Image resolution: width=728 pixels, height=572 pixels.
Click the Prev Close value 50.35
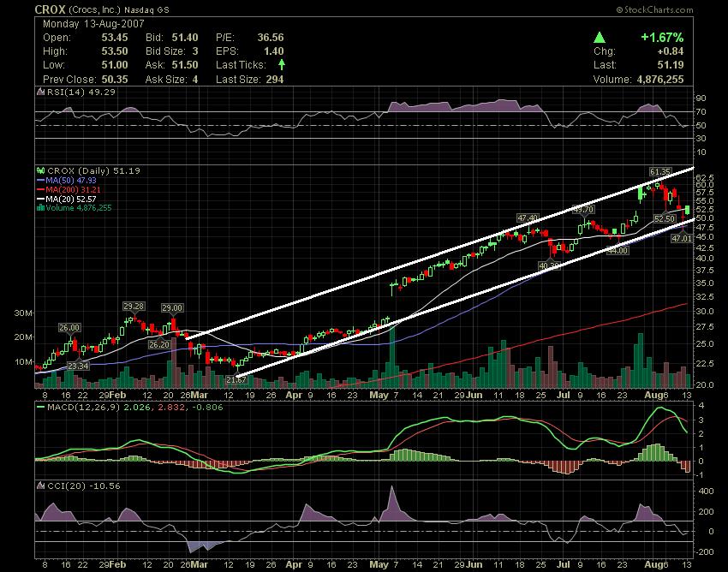click(114, 80)
